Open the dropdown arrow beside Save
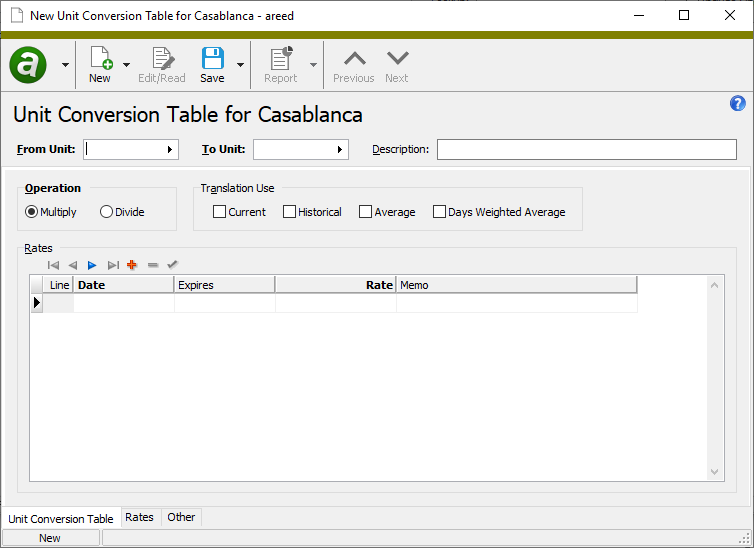Image resolution: width=754 pixels, height=548 pixels. [240, 65]
